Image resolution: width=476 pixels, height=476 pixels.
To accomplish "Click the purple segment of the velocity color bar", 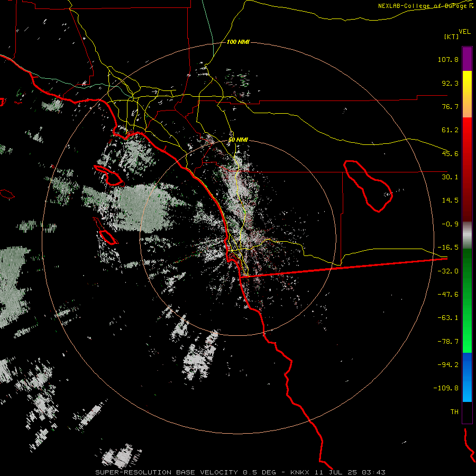I will tap(467, 59).
